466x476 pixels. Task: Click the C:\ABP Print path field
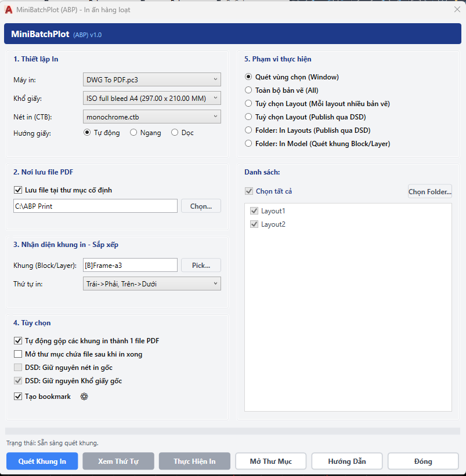click(95, 206)
